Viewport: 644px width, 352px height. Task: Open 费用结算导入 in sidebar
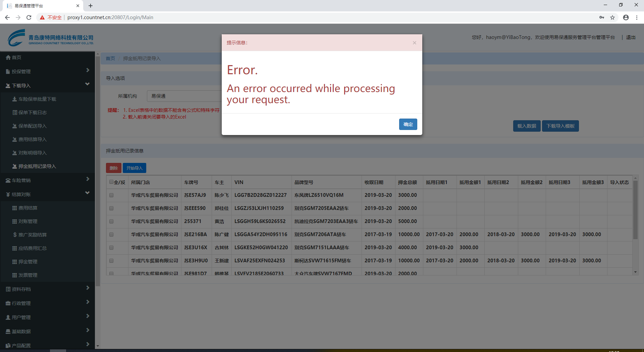click(x=32, y=139)
